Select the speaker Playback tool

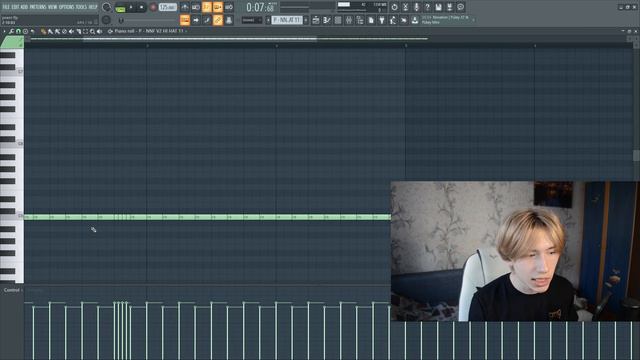99,31
